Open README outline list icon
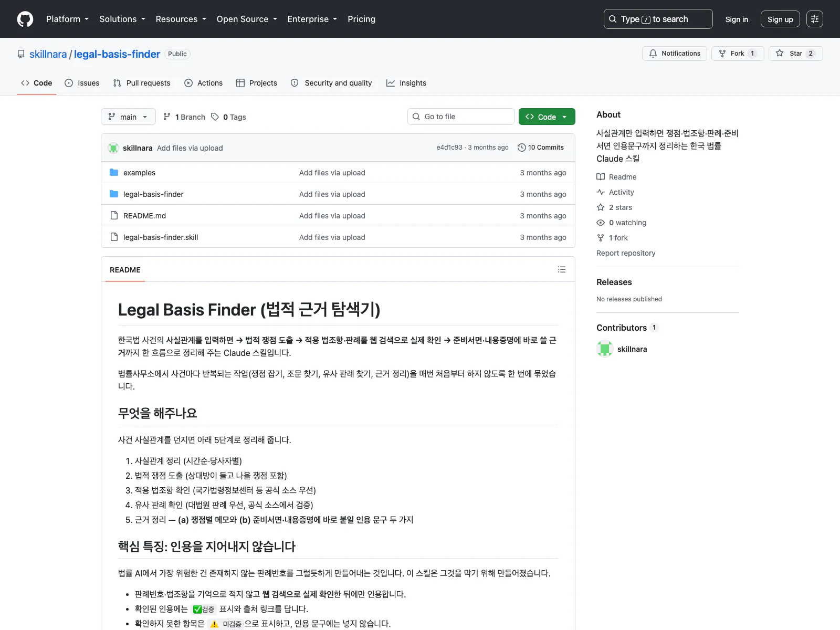 (562, 269)
